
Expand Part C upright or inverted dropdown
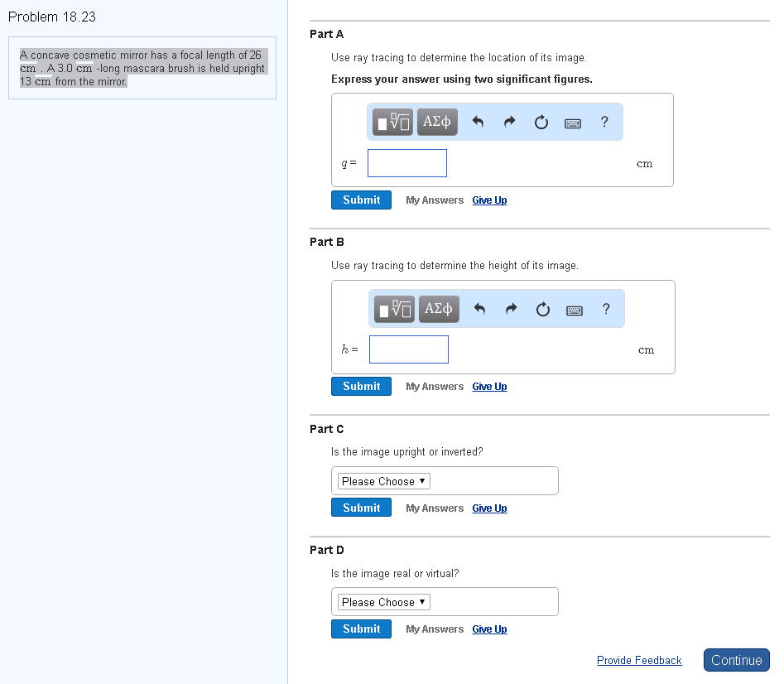384,481
